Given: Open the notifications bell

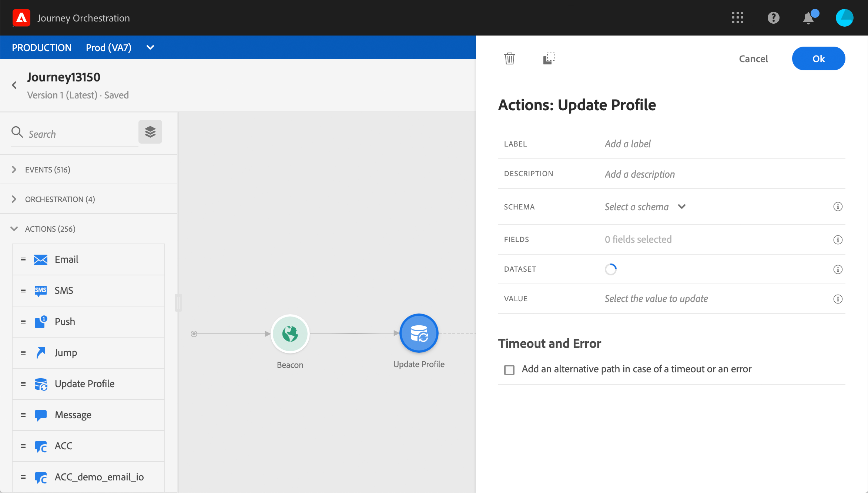Looking at the screenshot, I should 808,18.
